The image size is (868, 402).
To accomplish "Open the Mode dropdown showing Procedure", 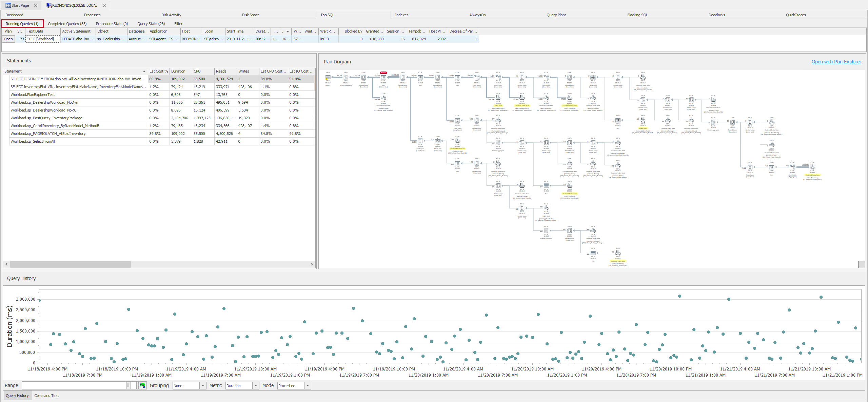I will point(293,385).
